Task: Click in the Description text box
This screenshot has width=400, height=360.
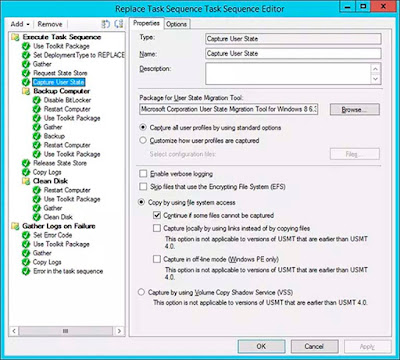Action: 288,74
